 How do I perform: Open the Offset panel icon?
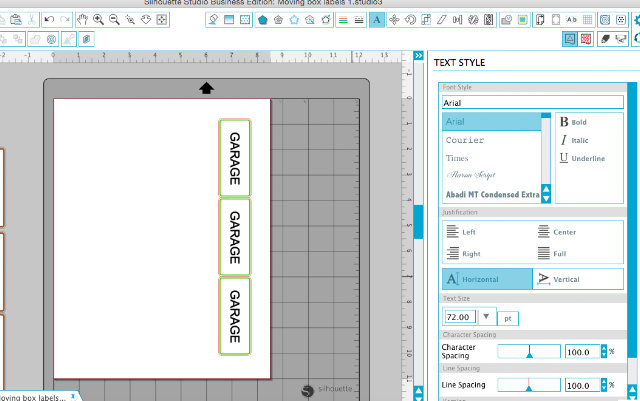(x=51, y=39)
